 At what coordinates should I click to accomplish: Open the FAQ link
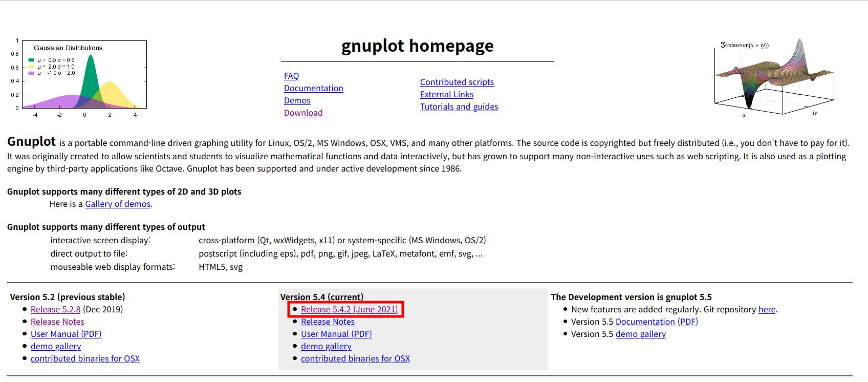(x=291, y=76)
